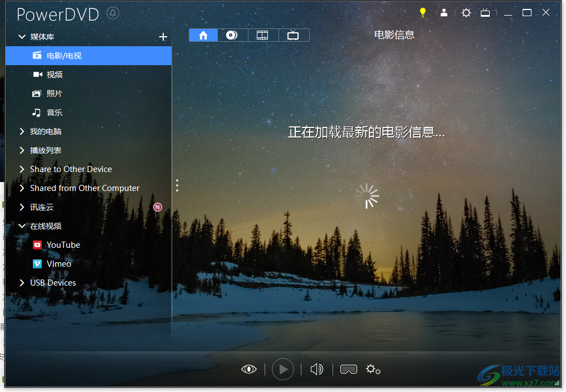This screenshot has width=566, height=392.
Task: Switch to the TV shows tab
Action: pos(293,35)
